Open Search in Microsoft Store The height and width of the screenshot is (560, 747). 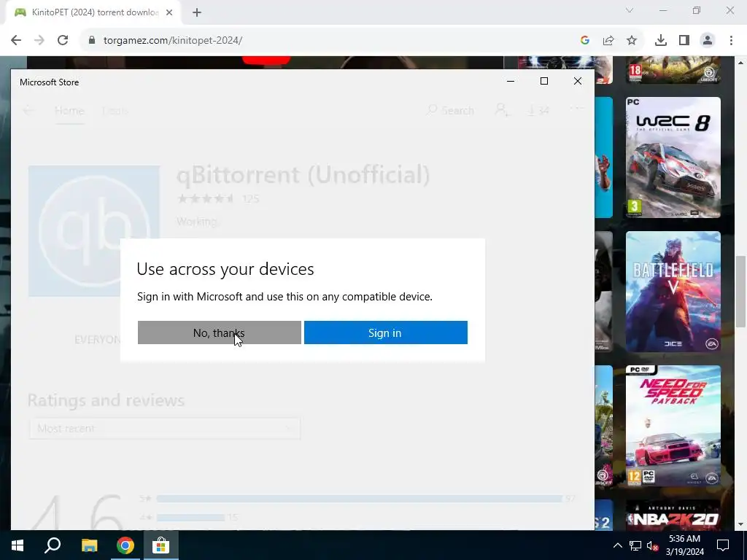[x=450, y=111]
